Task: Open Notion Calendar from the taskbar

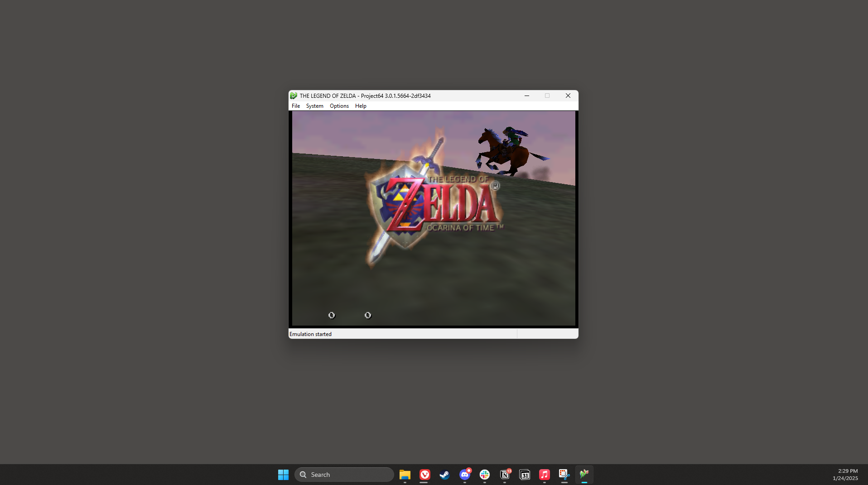Action: click(525, 475)
